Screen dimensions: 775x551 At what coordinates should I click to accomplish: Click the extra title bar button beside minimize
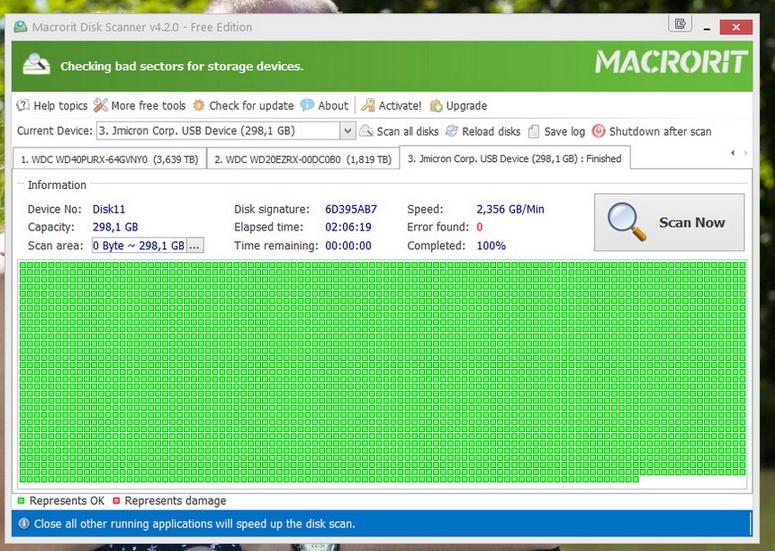[x=681, y=23]
